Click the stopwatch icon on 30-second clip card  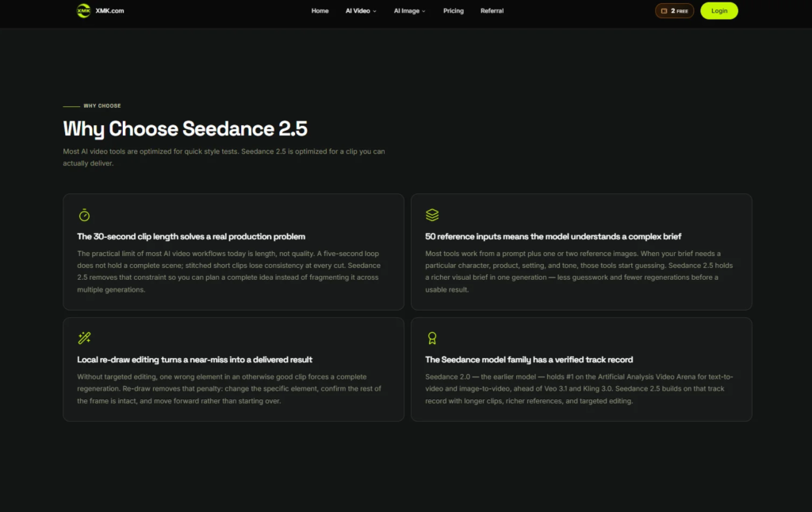point(84,215)
